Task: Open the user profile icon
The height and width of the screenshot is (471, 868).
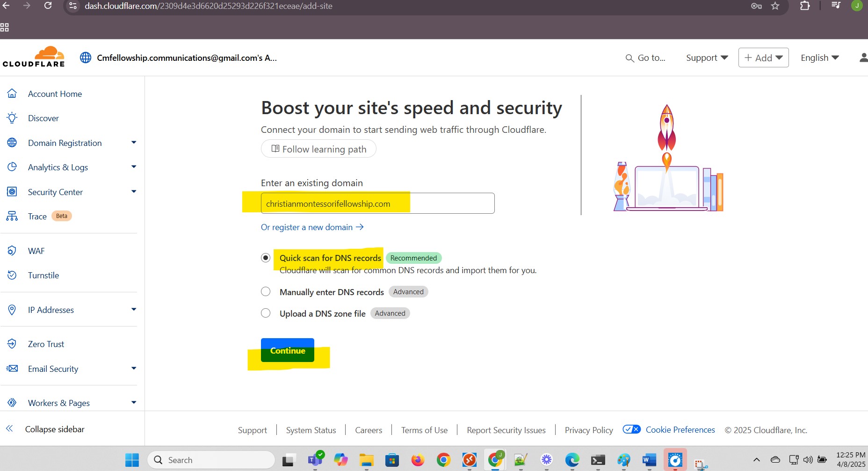Action: click(x=863, y=58)
